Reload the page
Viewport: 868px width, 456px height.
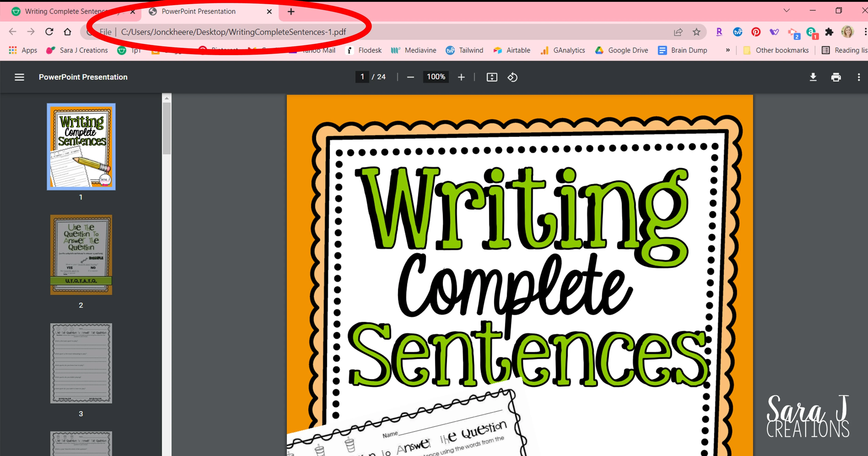tap(49, 32)
